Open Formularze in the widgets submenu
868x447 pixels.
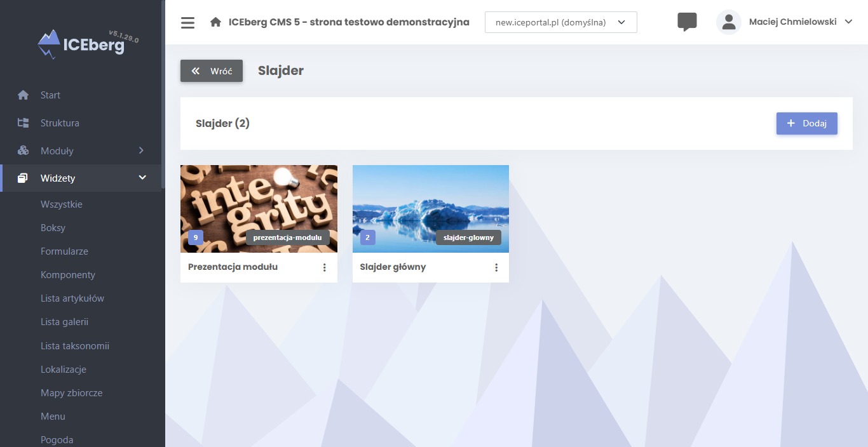pyautogui.click(x=64, y=251)
